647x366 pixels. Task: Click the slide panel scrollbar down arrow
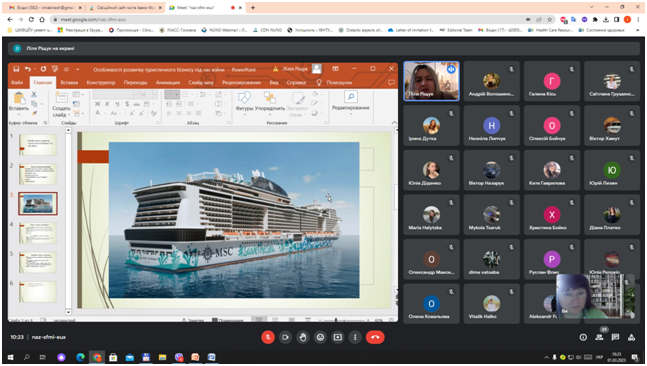(68, 312)
